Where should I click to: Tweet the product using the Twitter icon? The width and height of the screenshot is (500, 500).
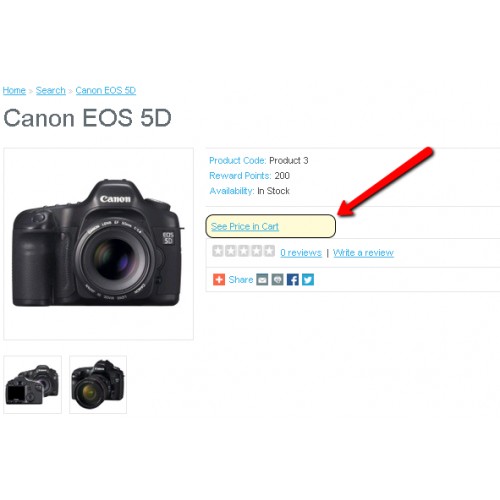point(308,279)
